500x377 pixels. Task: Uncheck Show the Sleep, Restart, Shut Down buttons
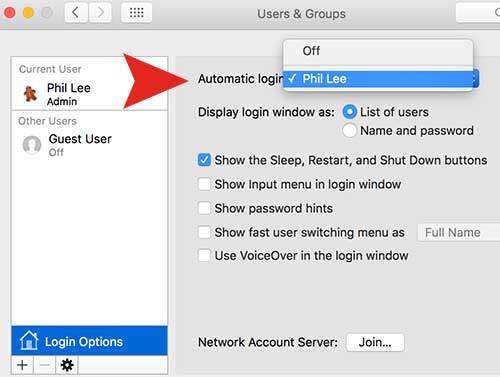point(204,160)
